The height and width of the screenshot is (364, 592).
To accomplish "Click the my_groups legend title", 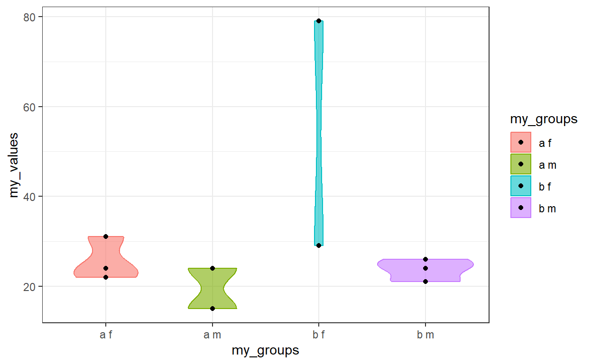I will [544, 119].
